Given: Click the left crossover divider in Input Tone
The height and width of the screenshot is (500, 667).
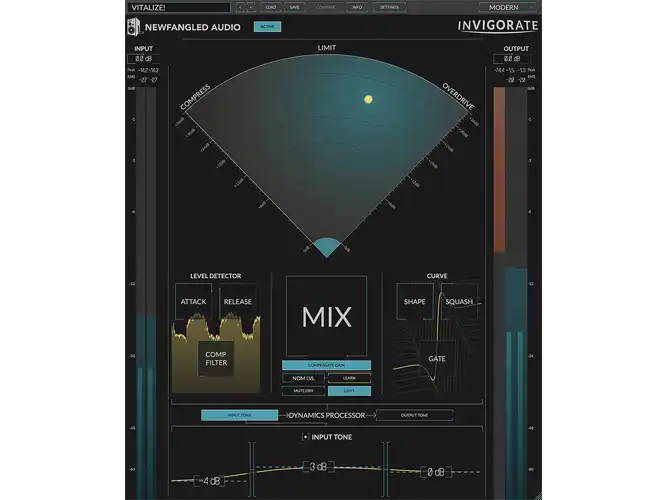Looking at the screenshot, I should 253,468.
